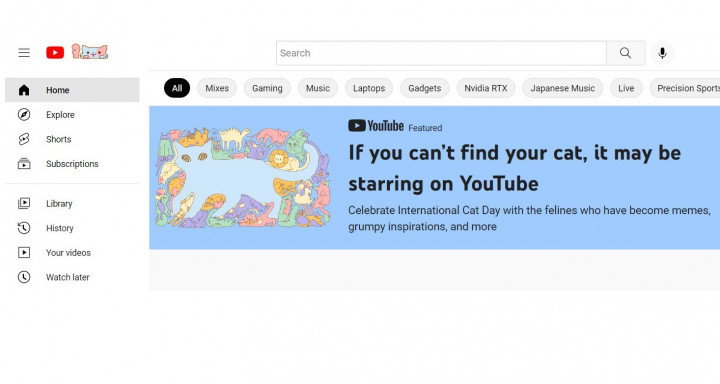
Task: Select the Mixes filter chip
Action: [217, 88]
